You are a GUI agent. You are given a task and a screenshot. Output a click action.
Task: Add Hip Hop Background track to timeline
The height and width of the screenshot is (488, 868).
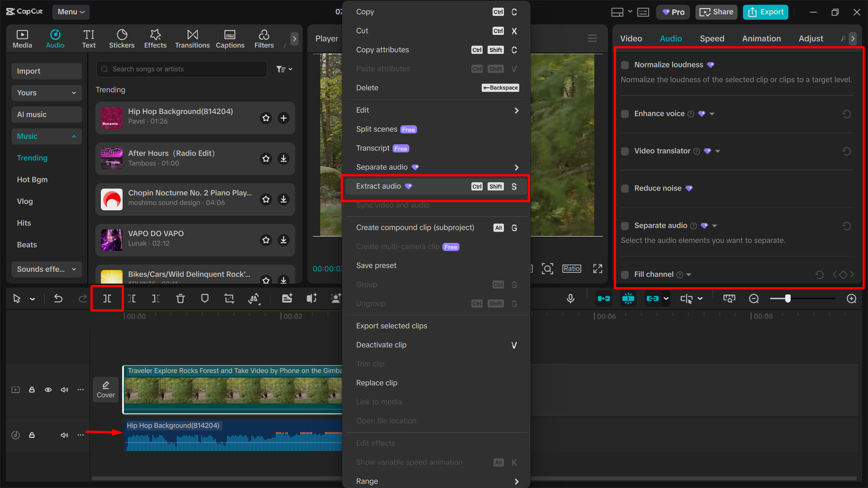point(284,118)
